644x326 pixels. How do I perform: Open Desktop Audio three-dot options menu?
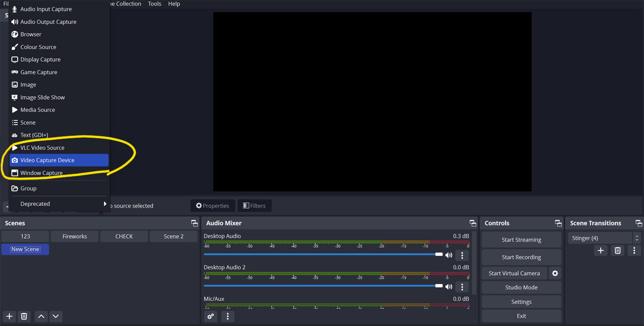coord(462,255)
